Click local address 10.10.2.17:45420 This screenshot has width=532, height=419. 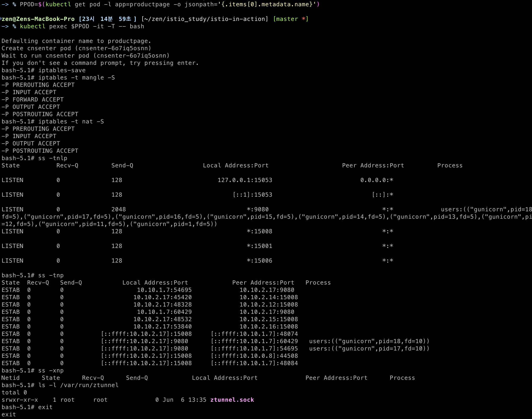point(162,297)
